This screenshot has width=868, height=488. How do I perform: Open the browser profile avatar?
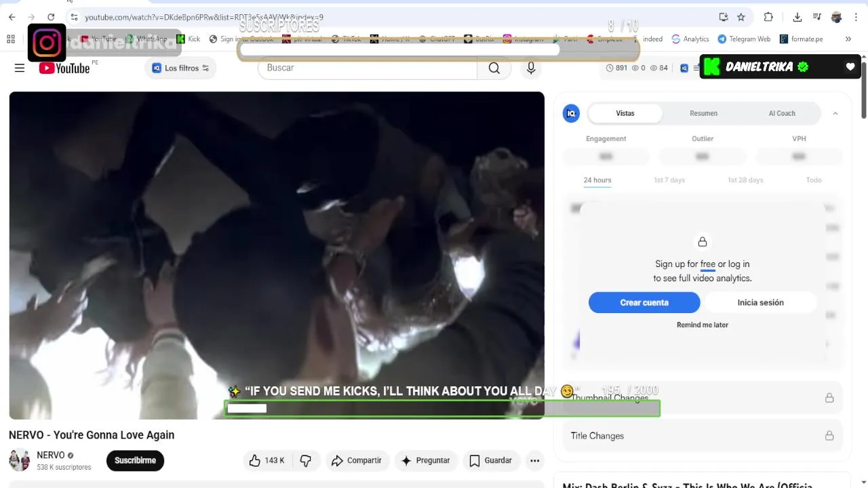coord(836,17)
